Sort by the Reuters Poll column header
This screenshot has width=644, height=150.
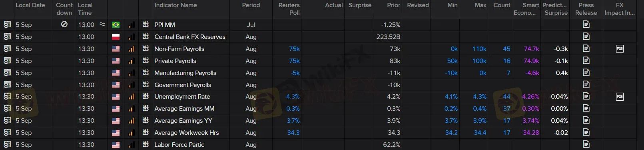289,9
